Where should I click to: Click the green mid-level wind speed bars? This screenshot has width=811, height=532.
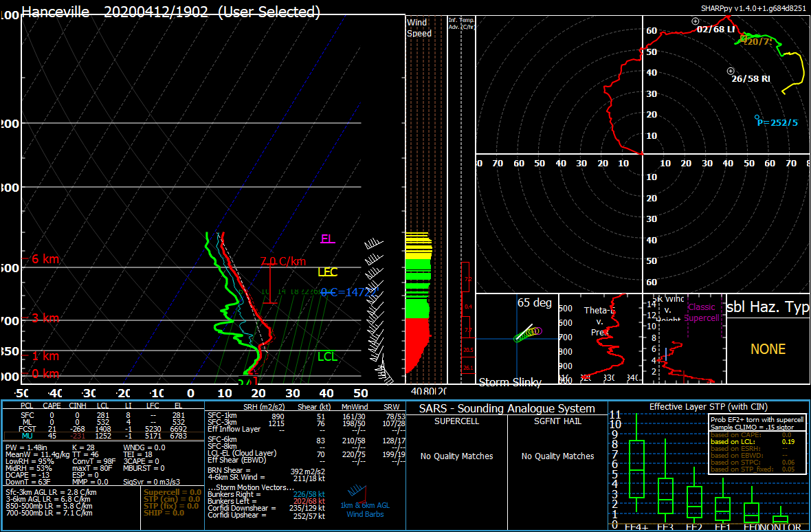pyautogui.click(x=417, y=288)
